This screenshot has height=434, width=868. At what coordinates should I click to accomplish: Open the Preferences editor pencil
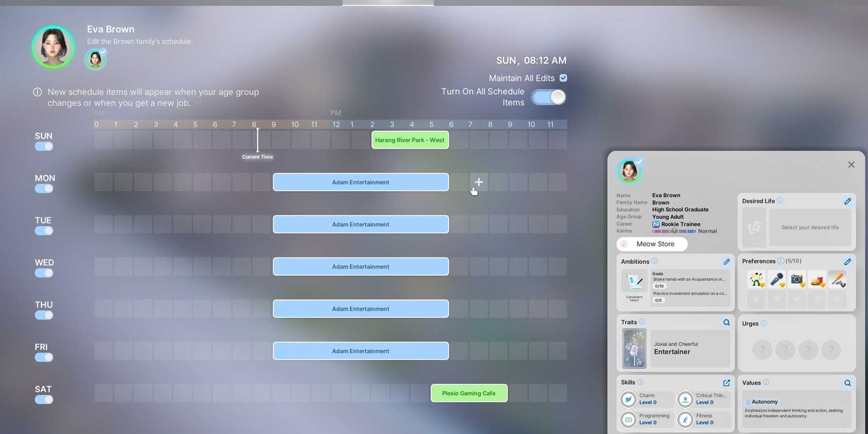tap(847, 261)
